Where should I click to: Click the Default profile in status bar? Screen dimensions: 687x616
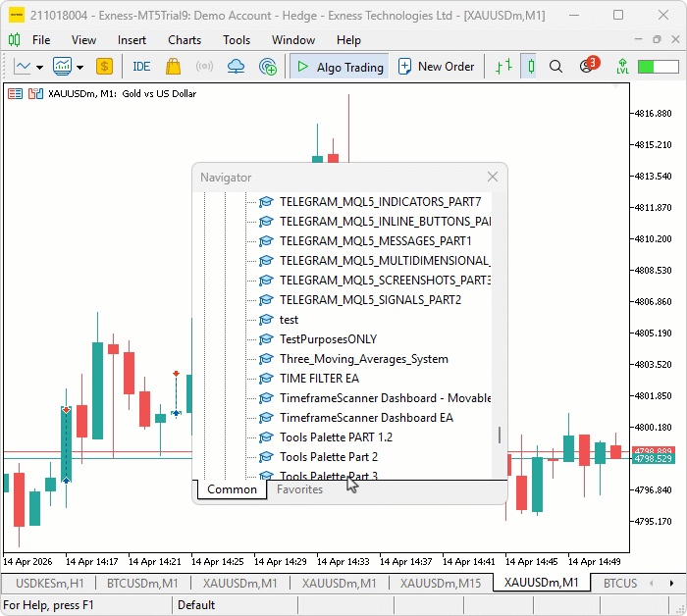point(196,605)
